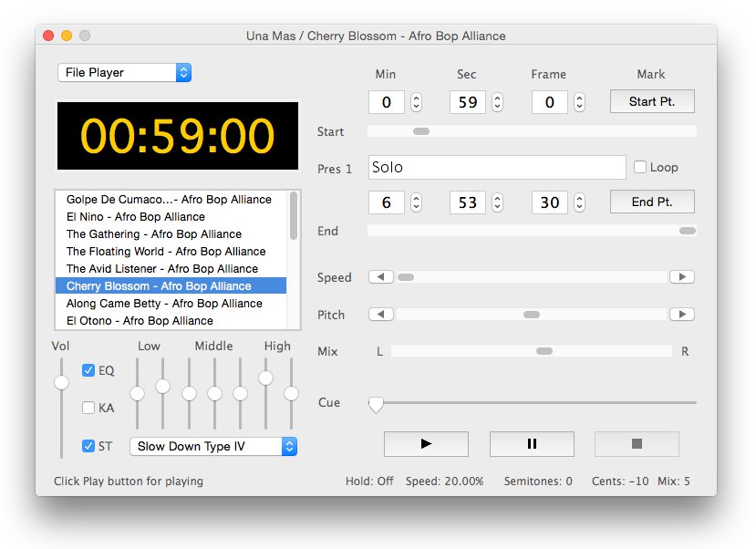This screenshot has width=756, height=549.
Task: Click the Start Pt. mark button
Action: click(x=652, y=101)
